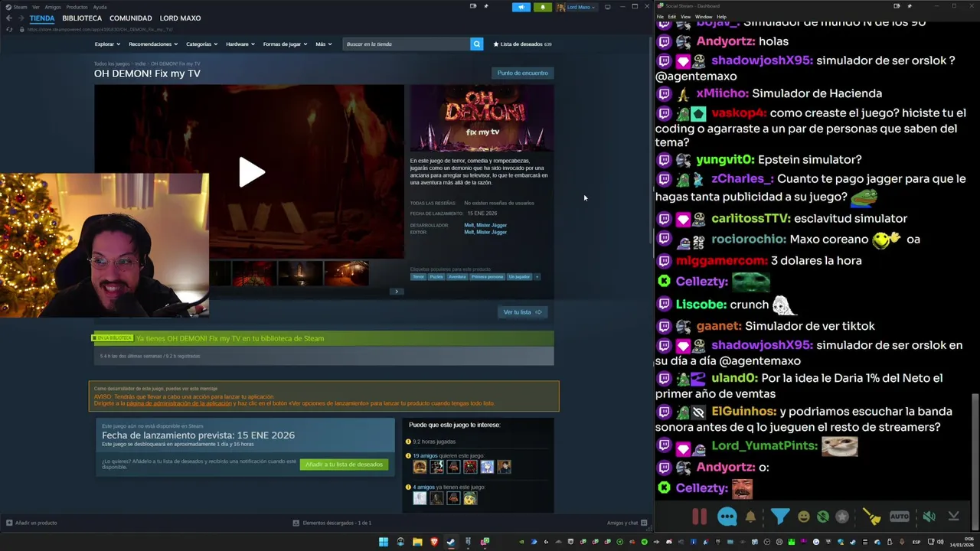Image resolution: width=980 pixels, height=551 pixels.
Task: Open the File menu in Social Stream
Action: 660,16
